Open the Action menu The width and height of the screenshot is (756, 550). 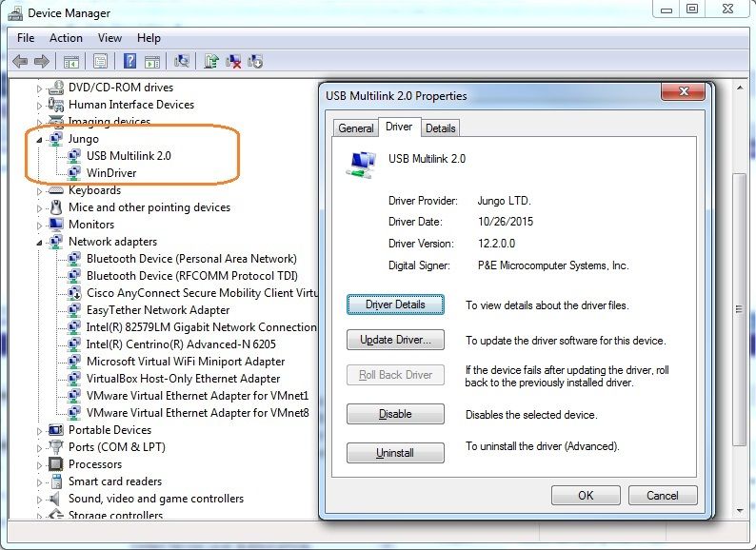pyautogui.click(x=66, y=38)
